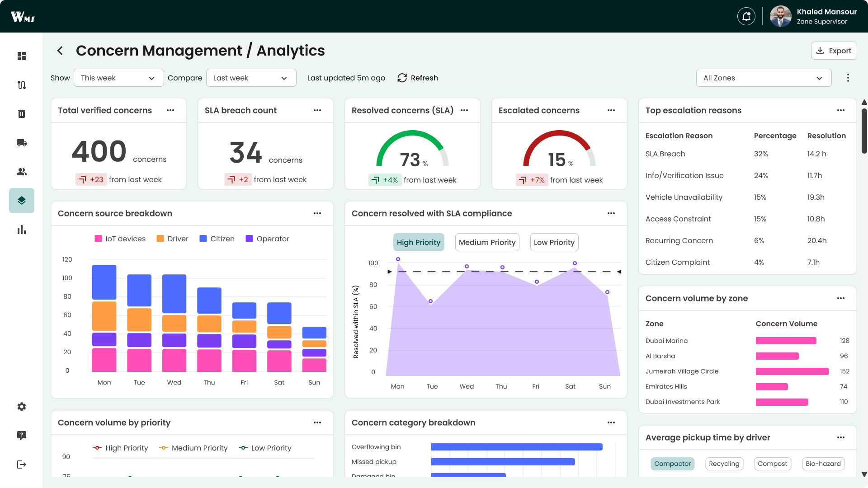This screenshot has width=868, height=488.
Task: Click the logout icon in sidebar
Action: (22, 465)
